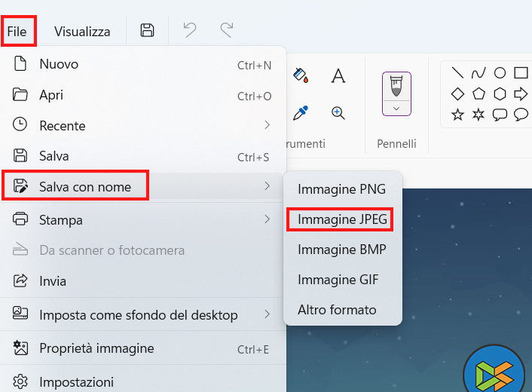
Task: Select Altro formato option
Action: 342,310
